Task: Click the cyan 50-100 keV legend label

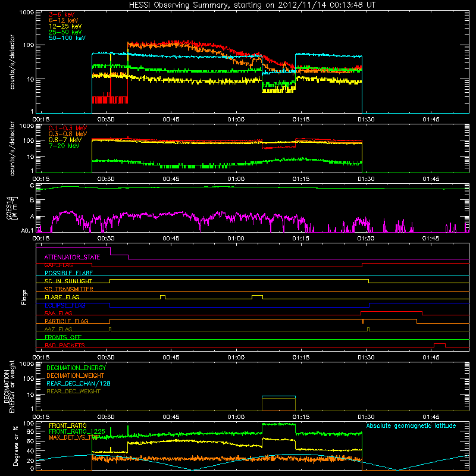Action: pos(67,38)
